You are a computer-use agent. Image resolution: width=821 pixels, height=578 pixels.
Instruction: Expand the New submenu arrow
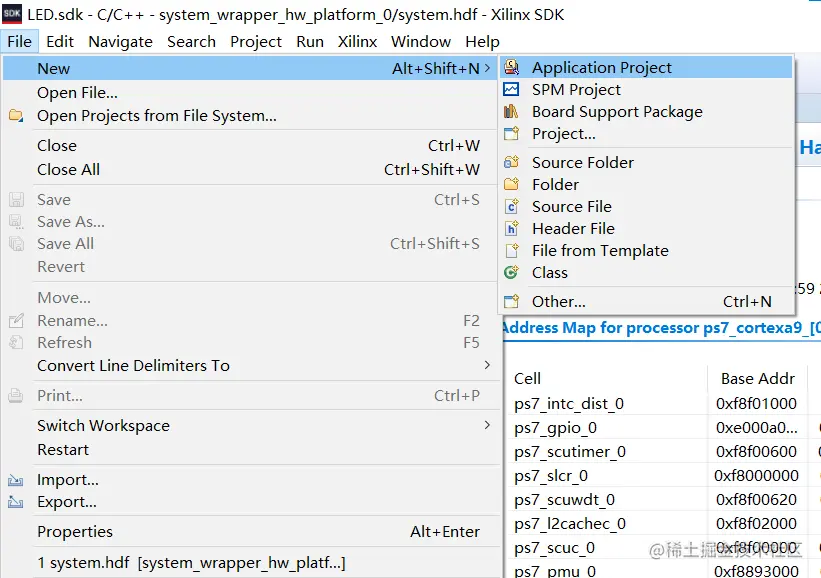(x=487, y=68)
